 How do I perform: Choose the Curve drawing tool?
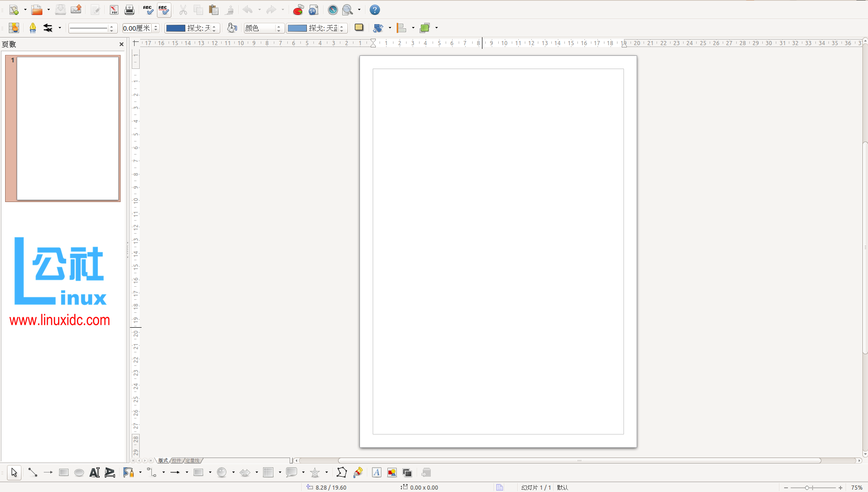[x=129, y=472]
